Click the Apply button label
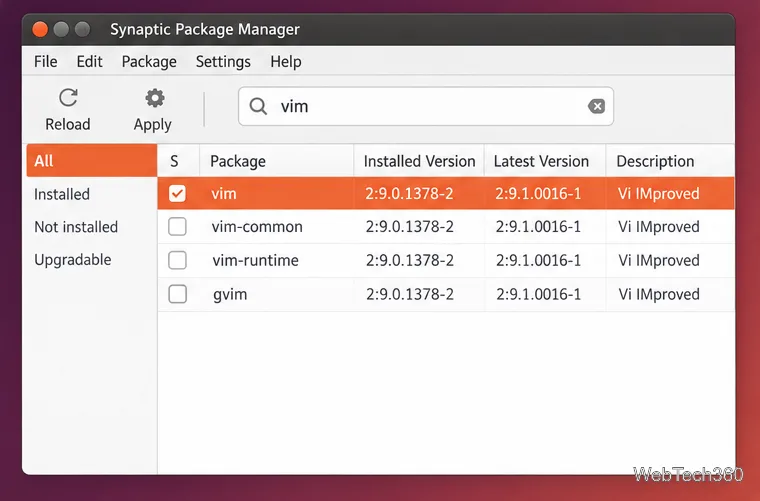The width and height of the screenshot is (760, 501). coord(153,125)
